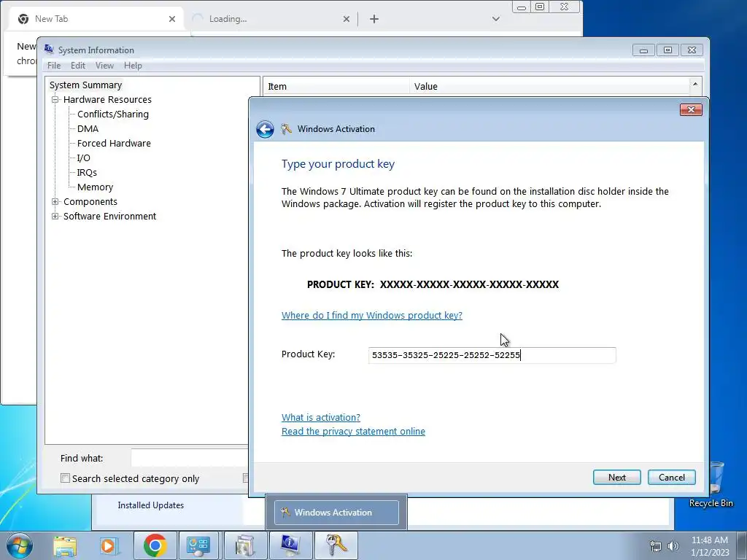Minimize the System Information window
The height and width of the screenshot is (560, 747).
point(643,50)
